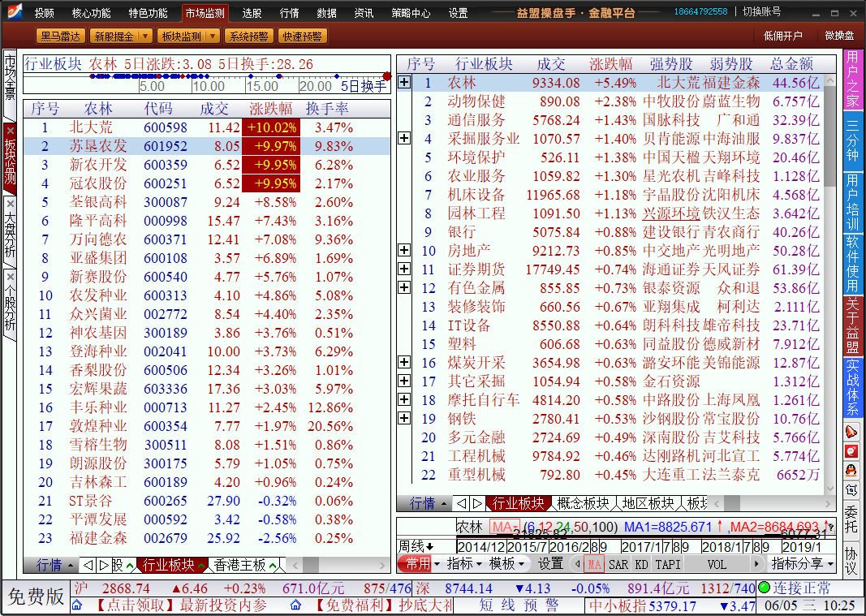Click the 黑马雷达 button
Image resolution: width=866 pixels, height=616 pixels.
pos(60,37)
